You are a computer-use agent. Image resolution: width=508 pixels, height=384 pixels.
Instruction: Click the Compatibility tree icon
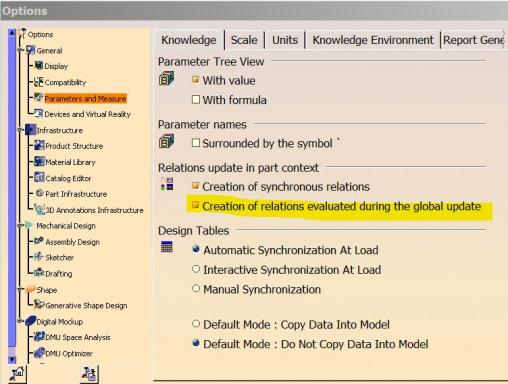click(x=39, y=82)
